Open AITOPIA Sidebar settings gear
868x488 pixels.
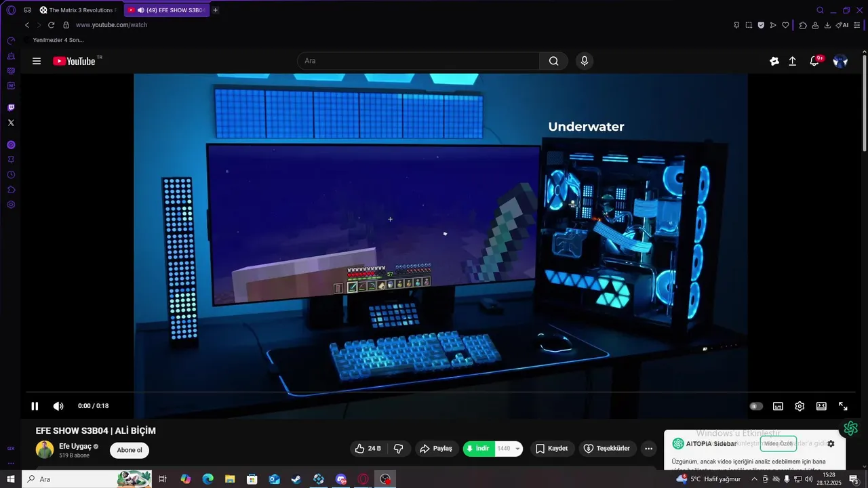pyautogui.click(x=831, y=444)
